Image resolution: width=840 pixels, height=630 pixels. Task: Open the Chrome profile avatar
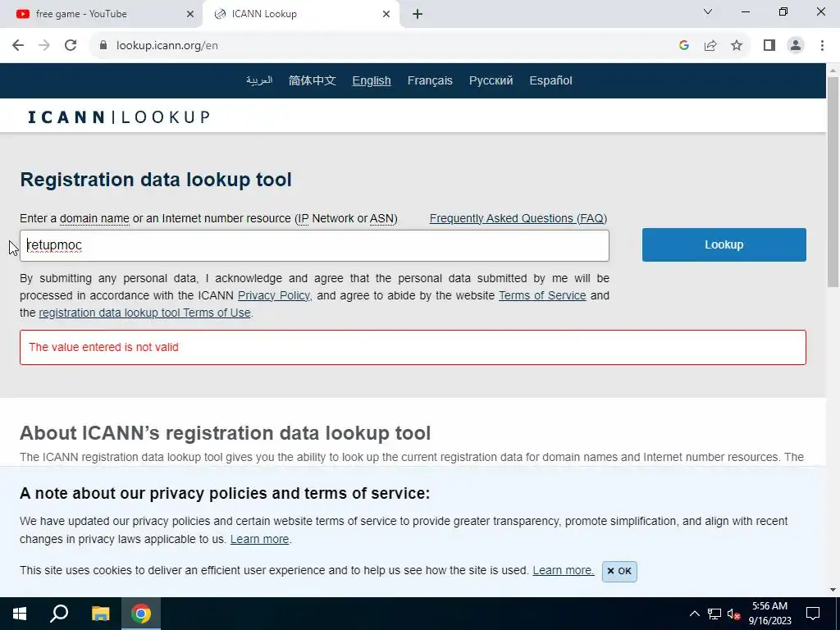[796, 46]
